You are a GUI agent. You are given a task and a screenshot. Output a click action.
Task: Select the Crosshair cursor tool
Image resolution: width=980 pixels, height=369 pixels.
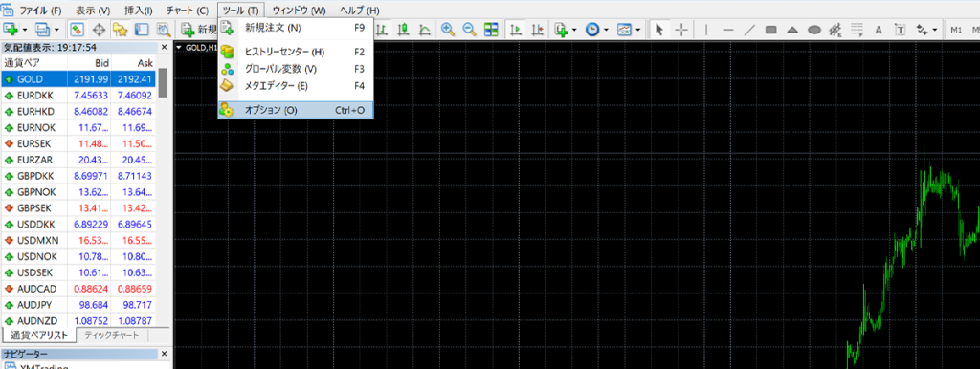click(x=681, y=30)
